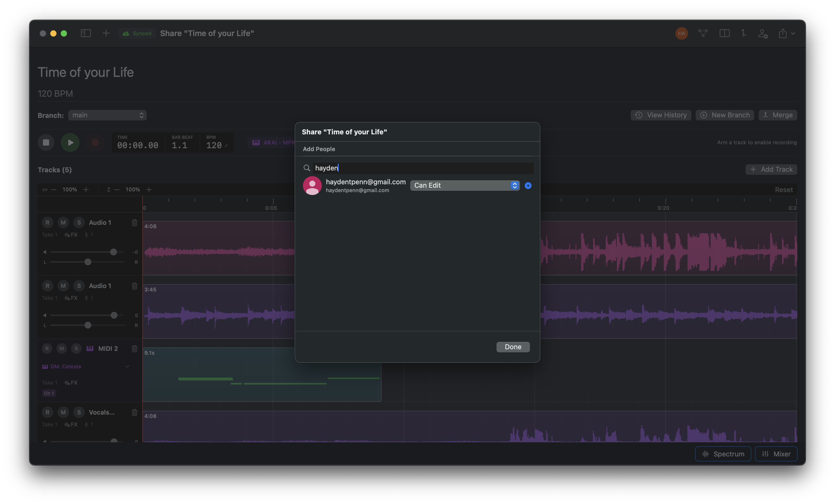Click the node graph icon next to the avatar
The width and height of the screenshot is (835, 504).
pos(703,33)
